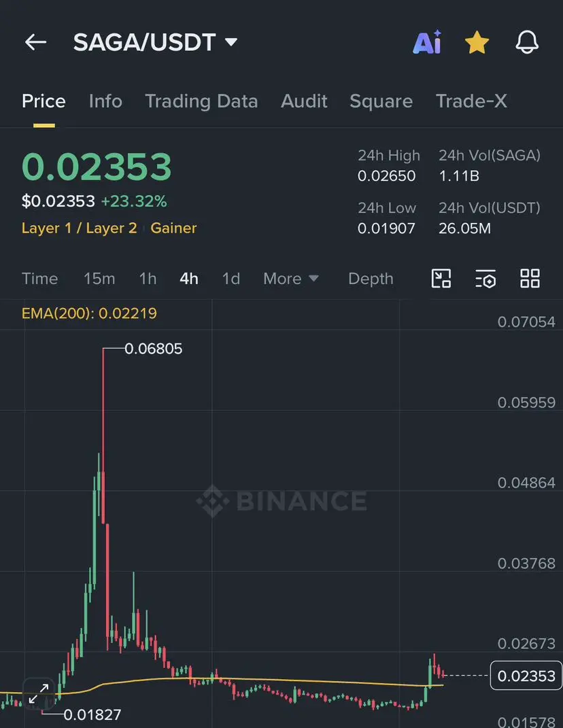Tap the large 0.02353 price heading
The width and height of the screenshot is (563, 728).
click(x=97, y=167)
